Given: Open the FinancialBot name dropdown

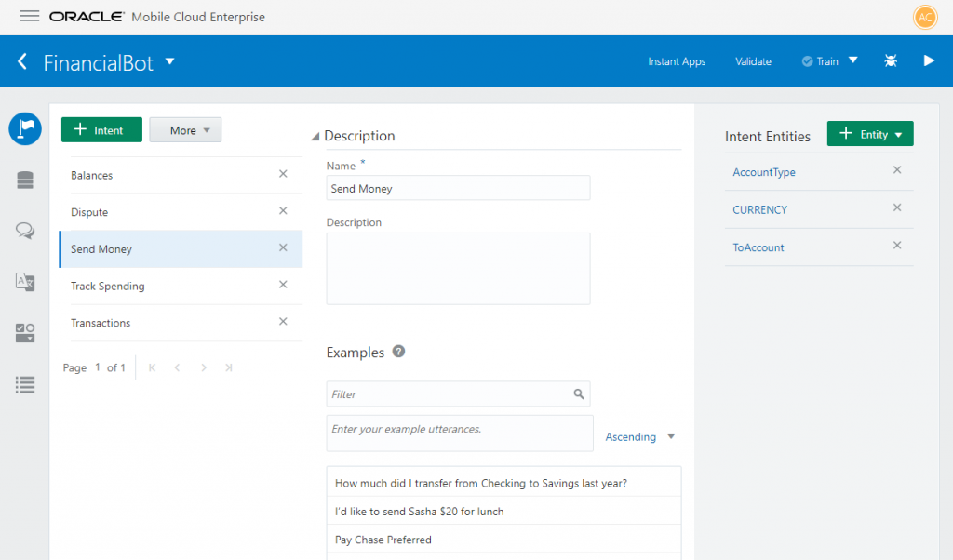Looking at the screenshot, I should (170, 61).
